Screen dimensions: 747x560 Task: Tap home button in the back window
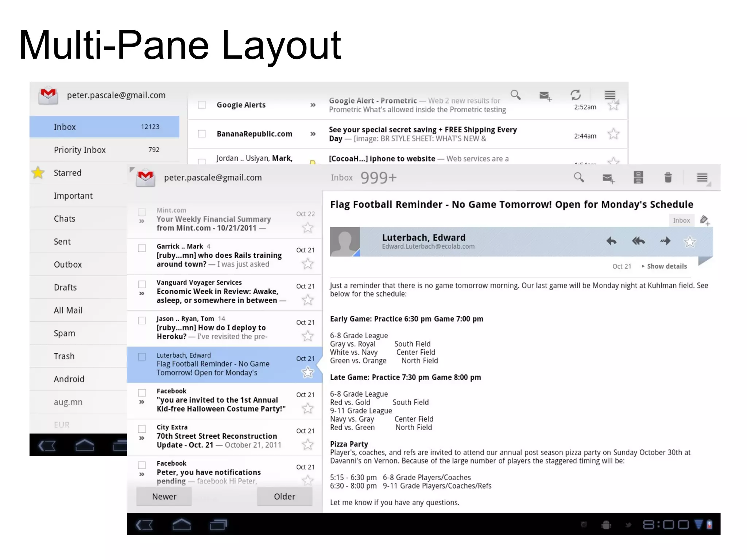click(x=84, y=445)
